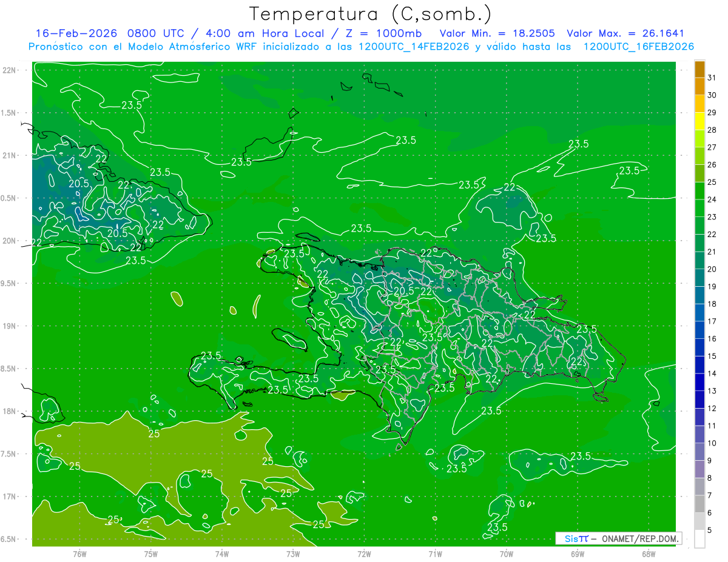The image size is (728, 562).
Task: Click the "75W" longitude axis label
Action: 151,554
